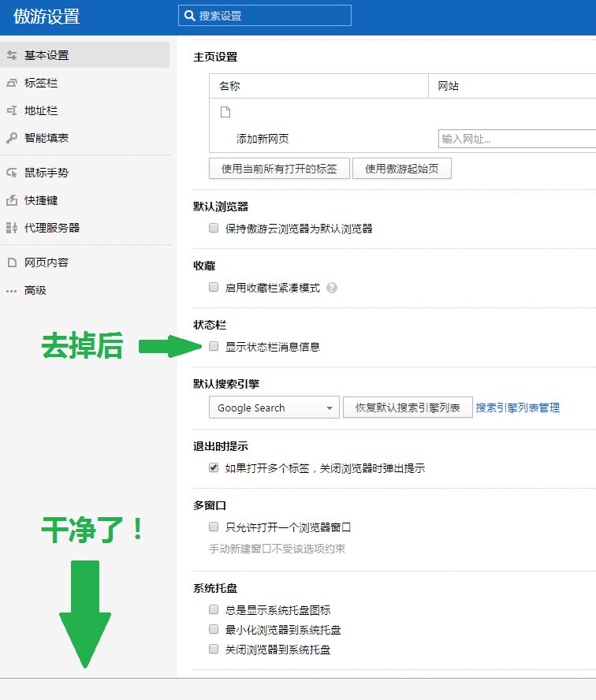596x700 pixels.
Task: Click the help question mark next to 启用收藏栏紧凑模式
Action: pyautogui.click(x=332, y=288)
